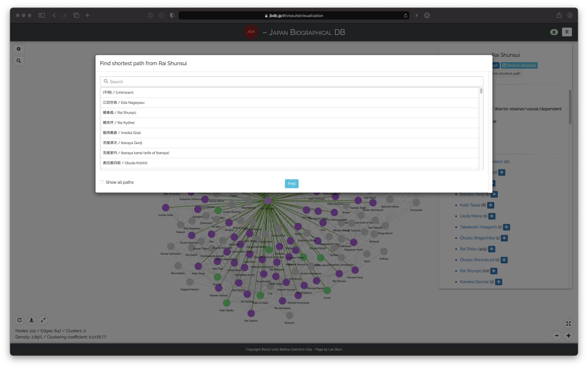This screenshot has height=368, width=588.
Task: Enable Show all paths checkbox
Action: pos(102,182)
